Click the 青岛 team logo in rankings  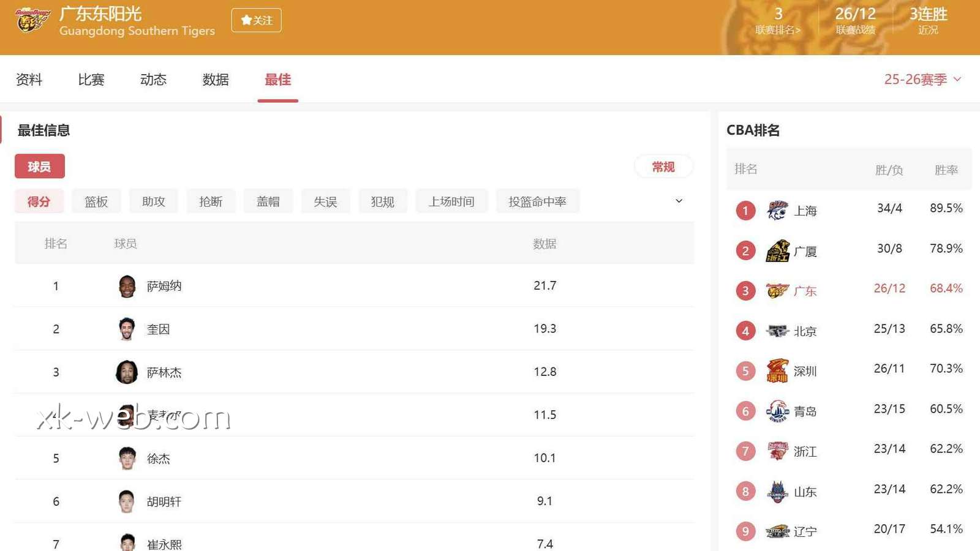(777, 411)
